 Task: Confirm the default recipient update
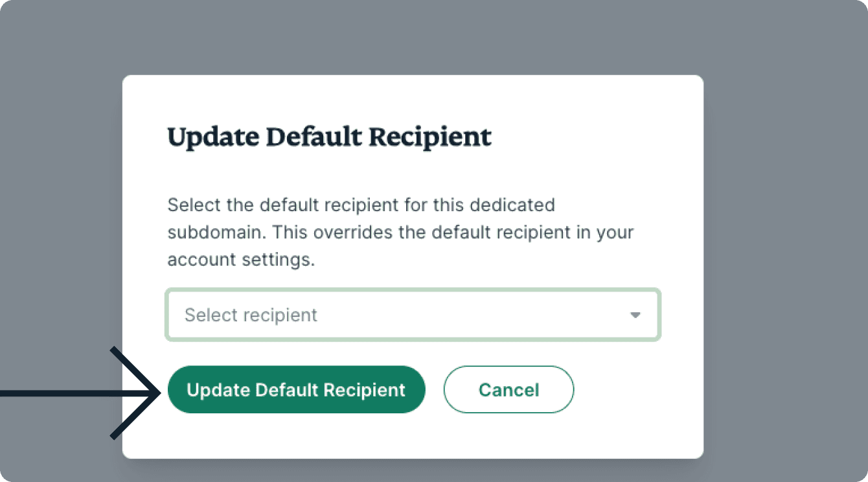click(x=296, y=390)
